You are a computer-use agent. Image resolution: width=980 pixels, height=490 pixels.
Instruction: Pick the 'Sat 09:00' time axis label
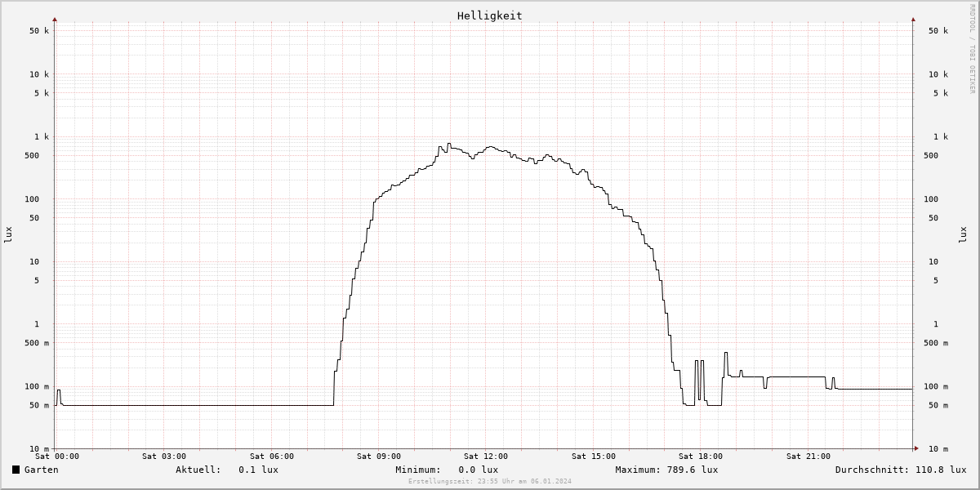click(379, 457)
